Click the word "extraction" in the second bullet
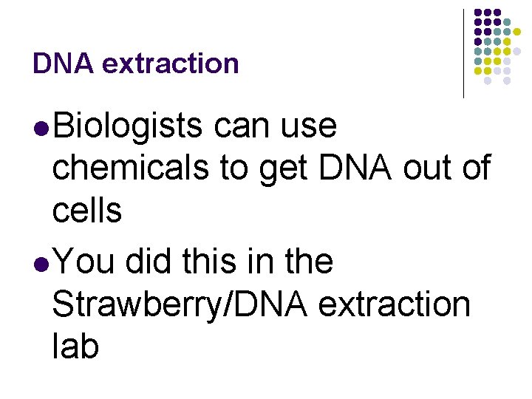Screen dimensions: 532x399 [395, 304]
